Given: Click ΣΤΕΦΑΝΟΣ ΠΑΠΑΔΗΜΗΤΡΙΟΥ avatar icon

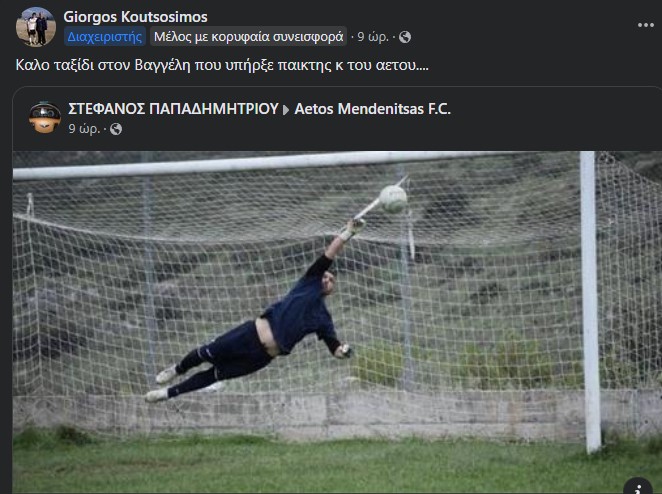Looking at the screenshot, I should (x=45, y=117).
